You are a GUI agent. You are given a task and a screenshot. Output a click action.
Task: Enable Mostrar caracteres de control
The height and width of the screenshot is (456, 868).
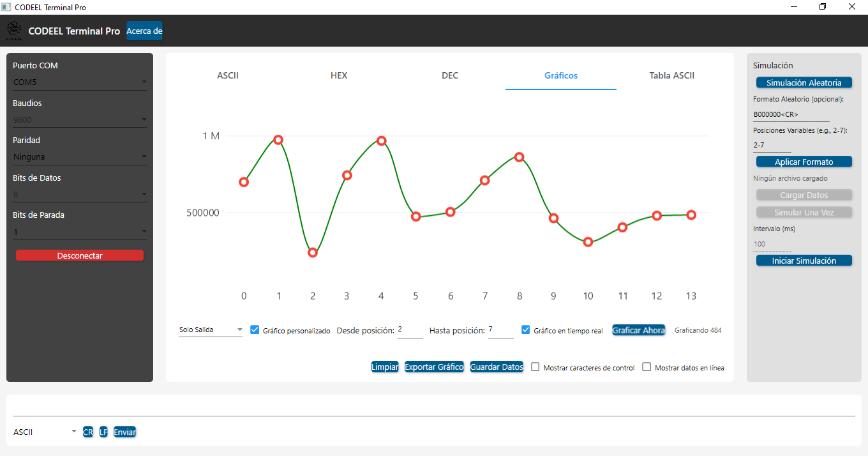click(535, 367)
